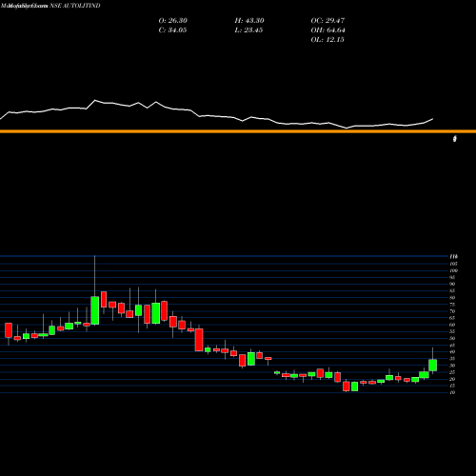This screenshot has width=476, height=476.
Task: Select the close value C: 34.05
Action: 172,30
